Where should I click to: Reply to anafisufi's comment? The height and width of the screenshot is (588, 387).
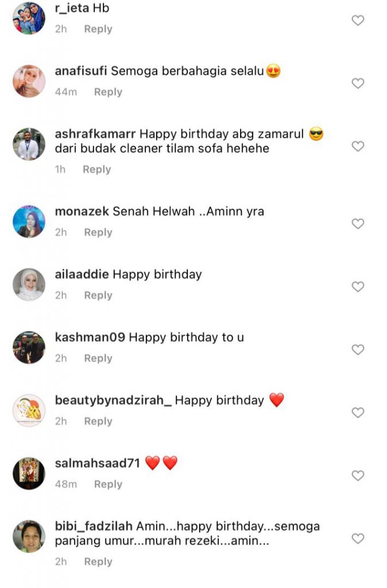tap(108, 92)
